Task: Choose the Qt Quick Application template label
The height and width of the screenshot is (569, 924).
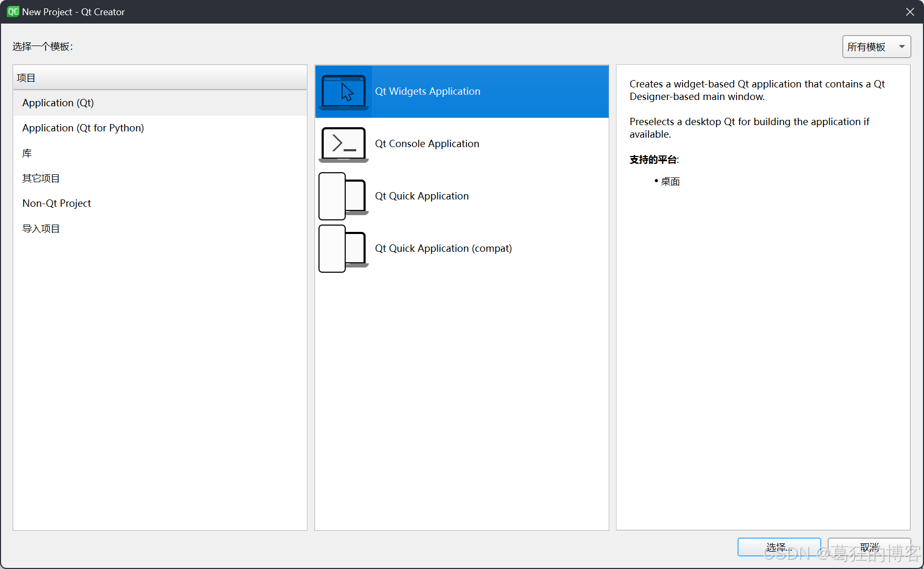Action: pyautogui.click(x=422, y=196)
